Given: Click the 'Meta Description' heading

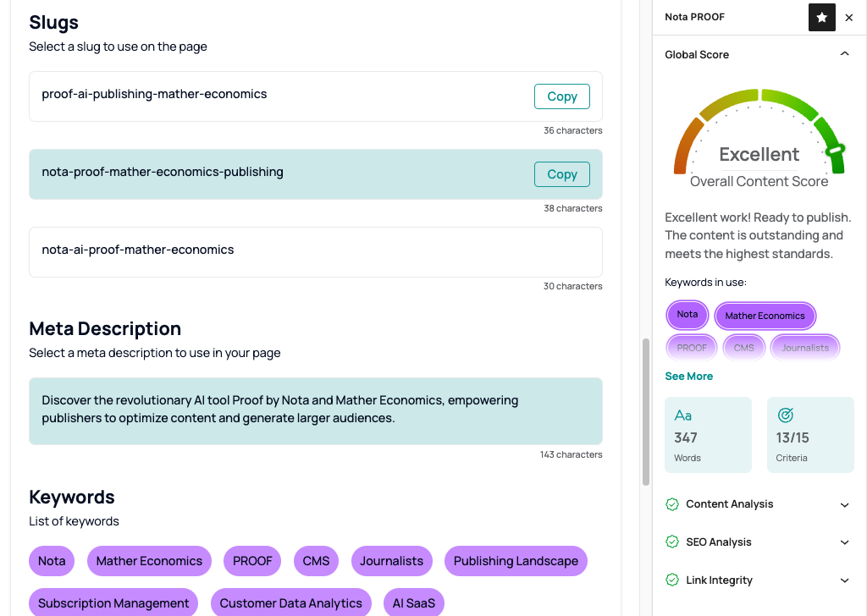Looking at the screenshot, I should pos(105,328).
